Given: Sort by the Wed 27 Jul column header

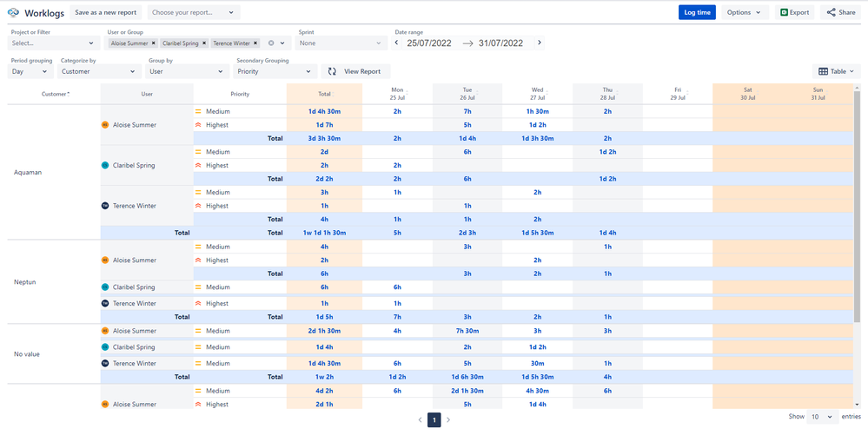Looking at the screenshot, I should click(538, 94).
